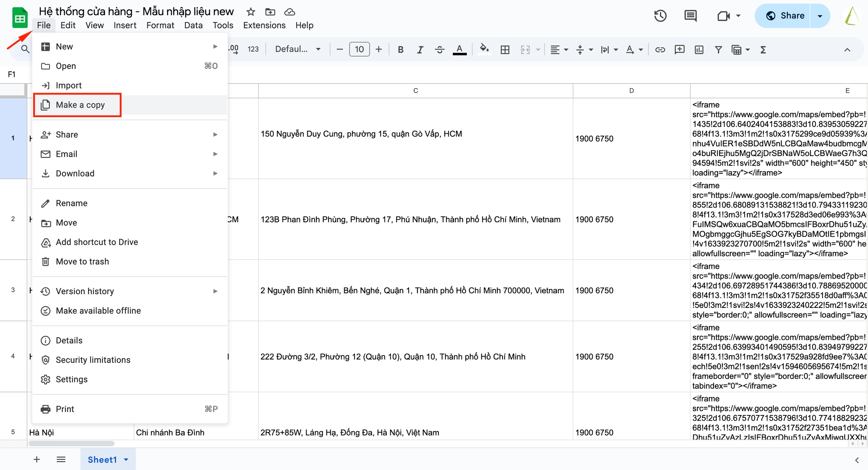Toggle italic formatting
The height and width of the screenshot is (470, 868).
tap(420, 49)
